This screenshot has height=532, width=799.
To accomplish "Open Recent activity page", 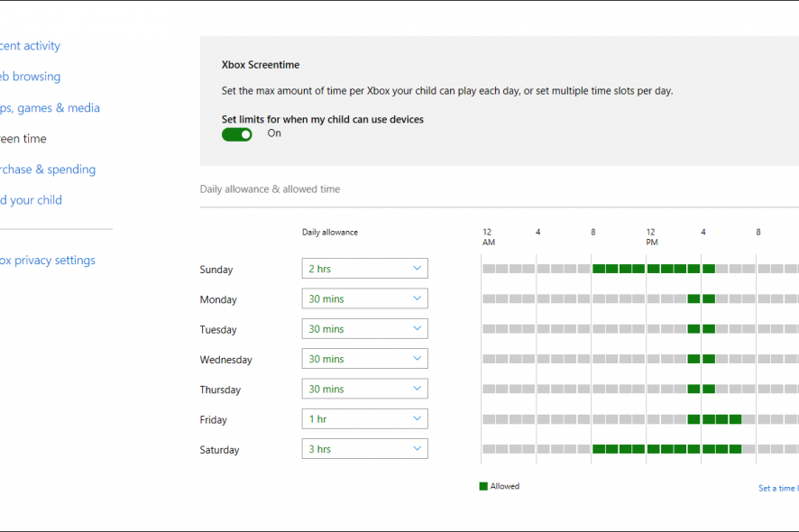I will click(x=30, y=46).
